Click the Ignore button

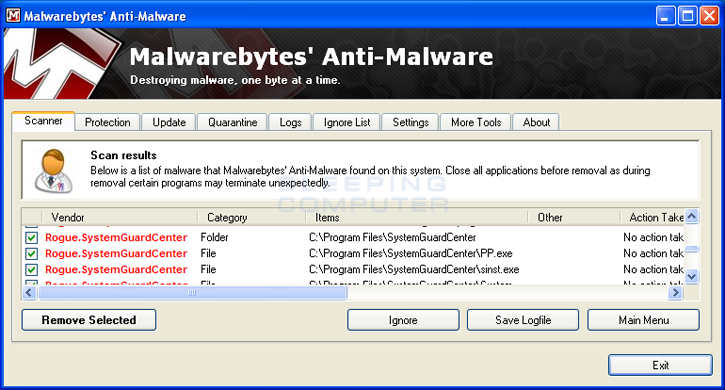403,320
